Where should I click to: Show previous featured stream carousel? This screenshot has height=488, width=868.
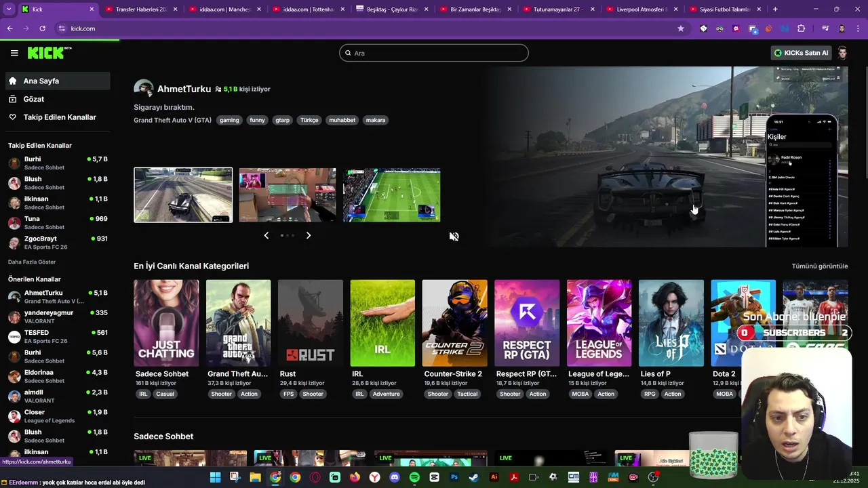(266, 235)
